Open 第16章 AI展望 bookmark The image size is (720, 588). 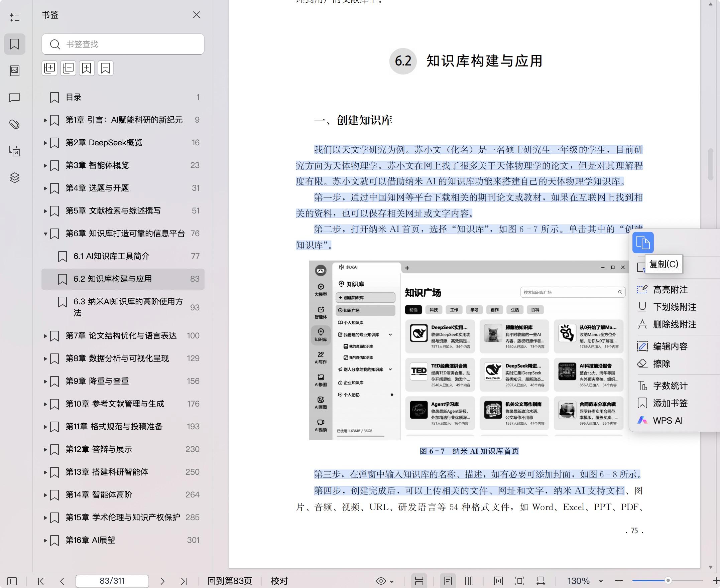click(123, 540)
